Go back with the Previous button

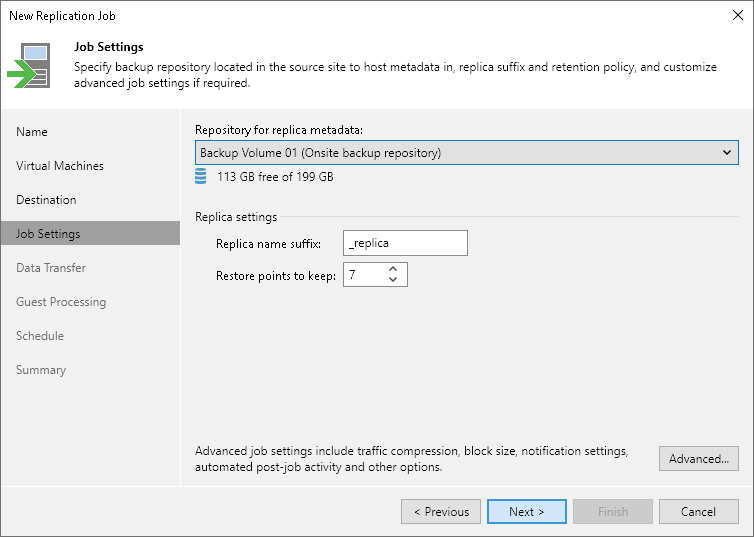(x=441, y=511)
